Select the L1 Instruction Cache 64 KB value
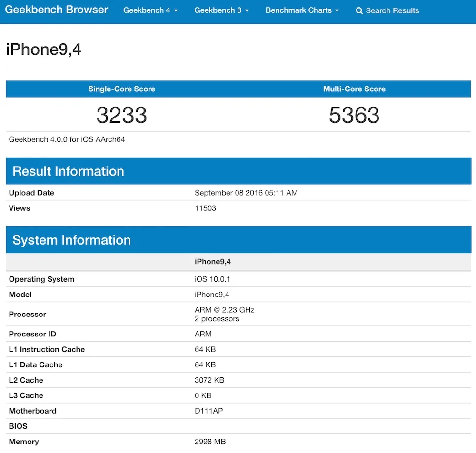476x453 pixels. point(205,350)
